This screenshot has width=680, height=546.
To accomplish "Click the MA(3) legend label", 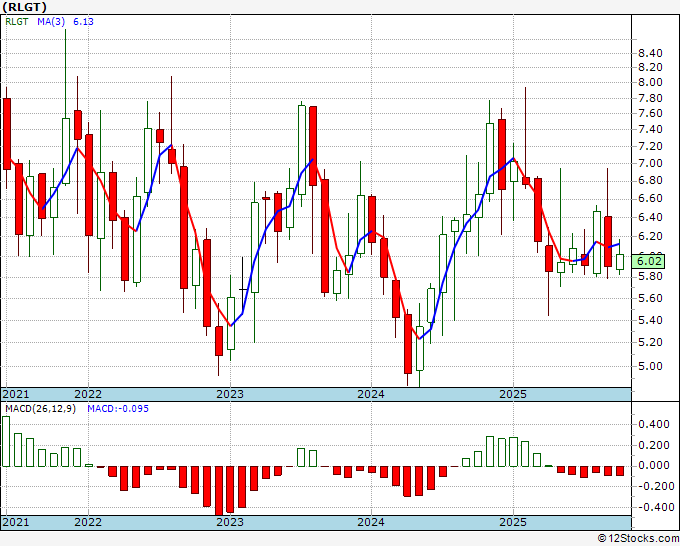I will pos(51,22).
